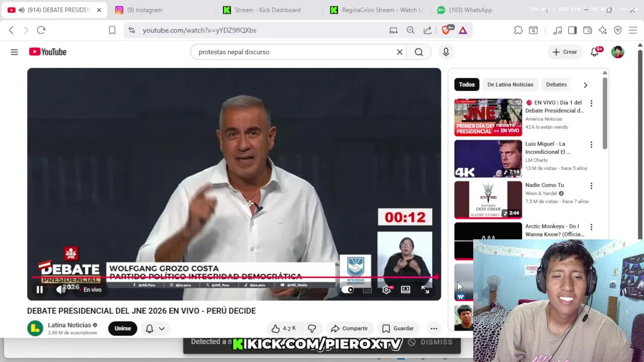Join channel with Unirse button
Viewport: 644px width, 362px height.
[x=123, y=328]
